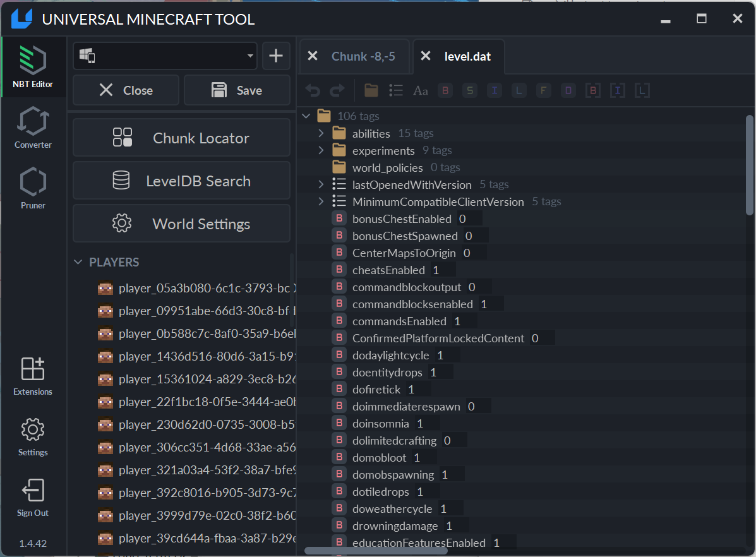Screen dimensions: 756x557
Task: Click the bonusChestEnabled value field
Action: [469, 219]
